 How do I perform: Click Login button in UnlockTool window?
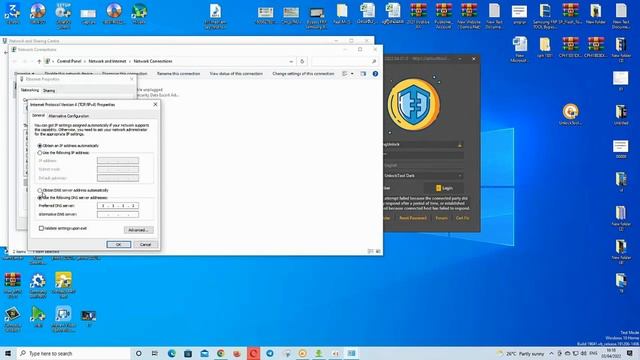(444, 188)
